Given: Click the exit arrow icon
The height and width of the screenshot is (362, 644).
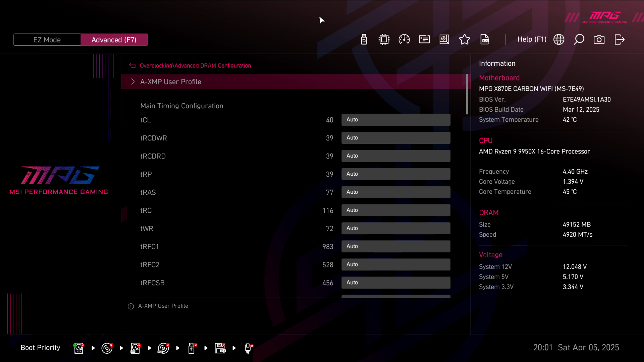Looking at the screenshot, I should point(620,40).
